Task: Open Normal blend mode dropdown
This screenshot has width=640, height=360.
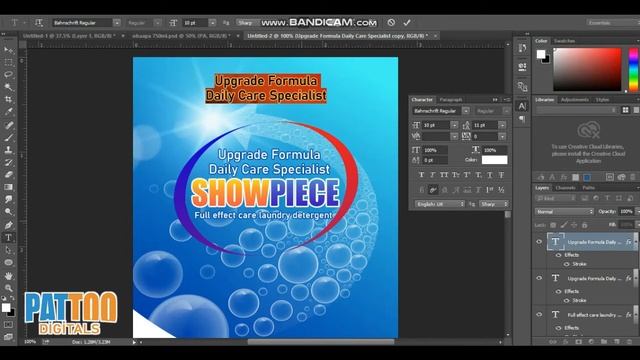Action: pyautogui.click(x=564, y=211)
